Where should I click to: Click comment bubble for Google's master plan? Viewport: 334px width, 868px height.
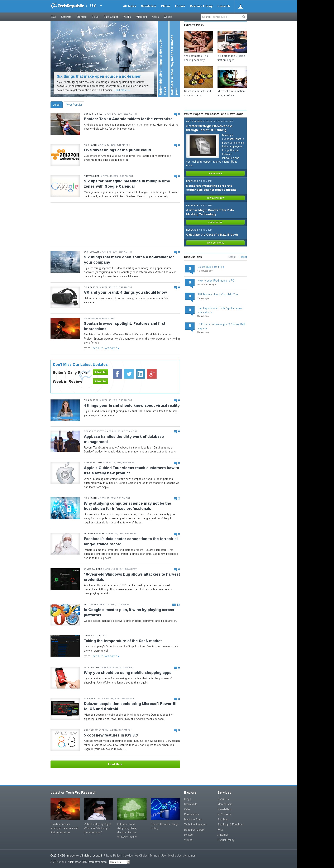176,605
